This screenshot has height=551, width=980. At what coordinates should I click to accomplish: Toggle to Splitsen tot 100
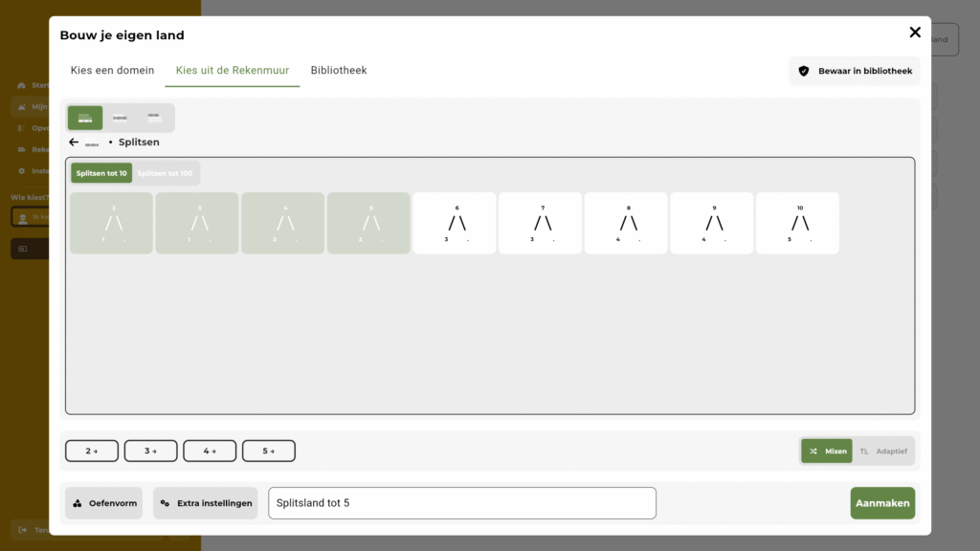166,173
